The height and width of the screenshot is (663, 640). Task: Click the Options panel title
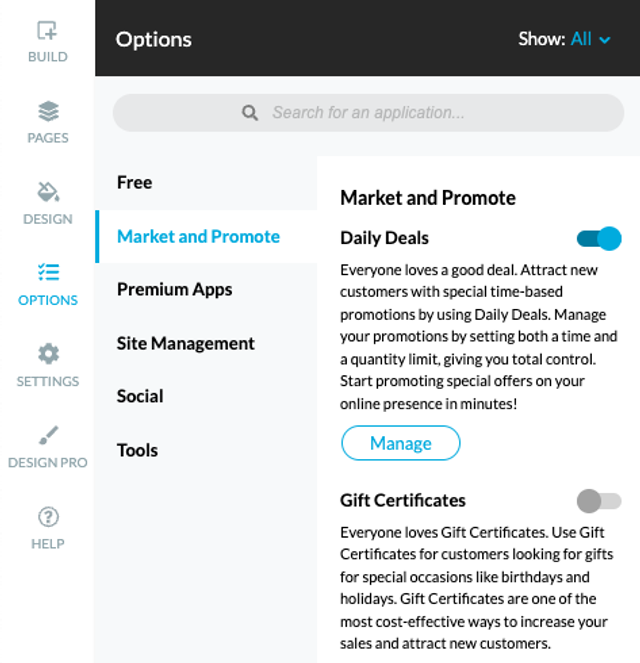[x=153, y=40]
